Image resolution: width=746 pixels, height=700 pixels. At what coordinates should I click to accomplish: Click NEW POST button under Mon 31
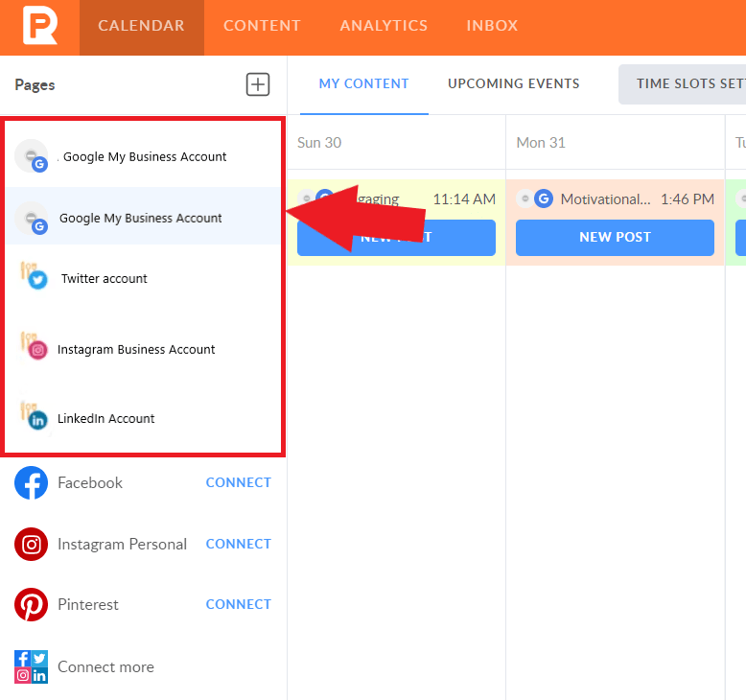click(615, 238)
